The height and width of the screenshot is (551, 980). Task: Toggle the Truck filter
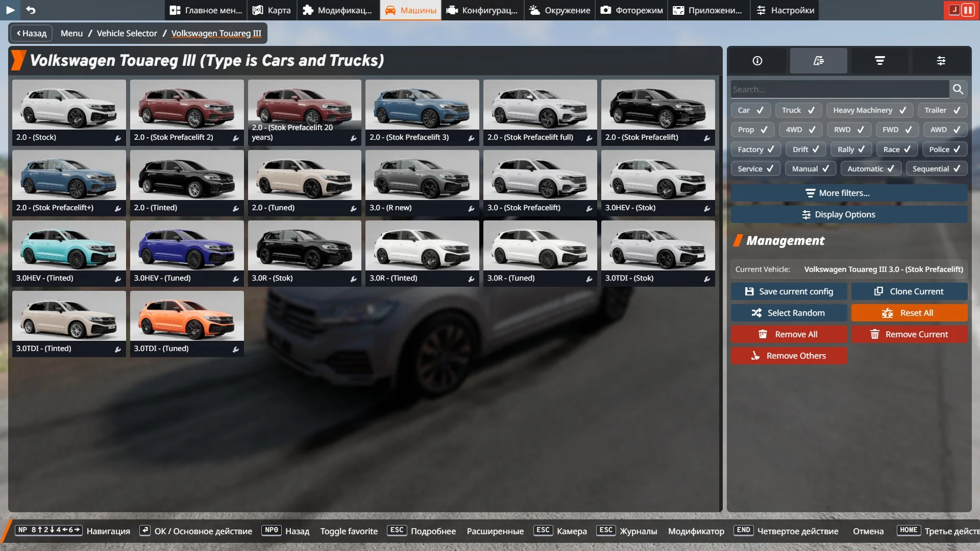click(x=798, y=110)
